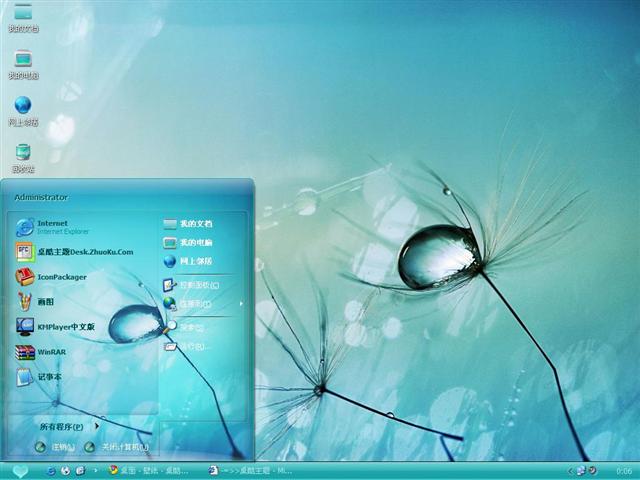Select the 我的电脑 desktop icon
640x480 pixels.
(x=23, y=62)
